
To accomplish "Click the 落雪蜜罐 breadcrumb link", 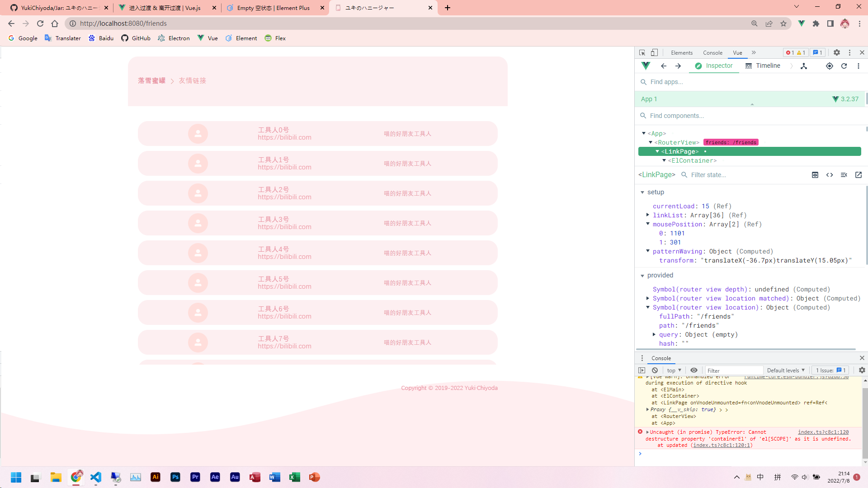I will [x=151, y=81].
